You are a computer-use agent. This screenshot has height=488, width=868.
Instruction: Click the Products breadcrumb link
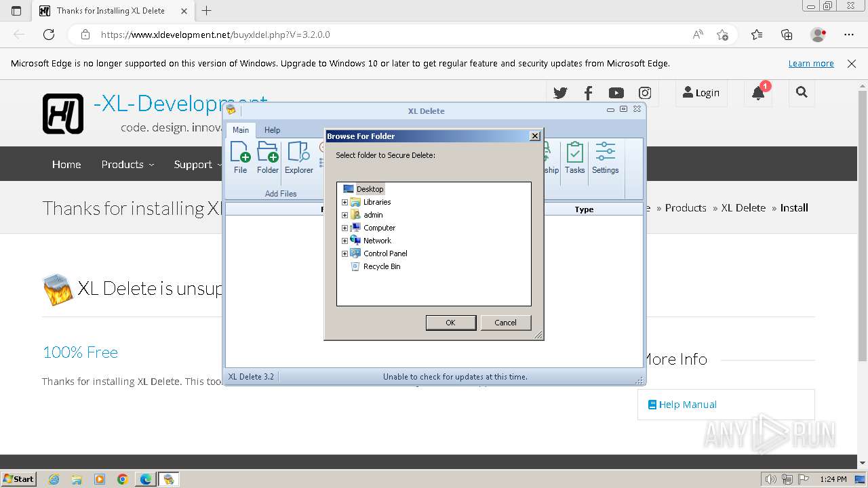(686, 208)
